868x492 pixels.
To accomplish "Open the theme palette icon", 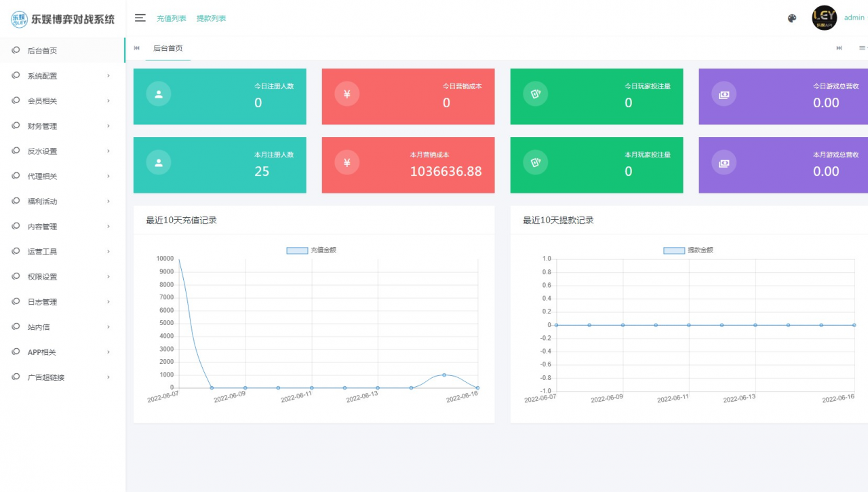I will pyautogui.click(x=792, y=18).
